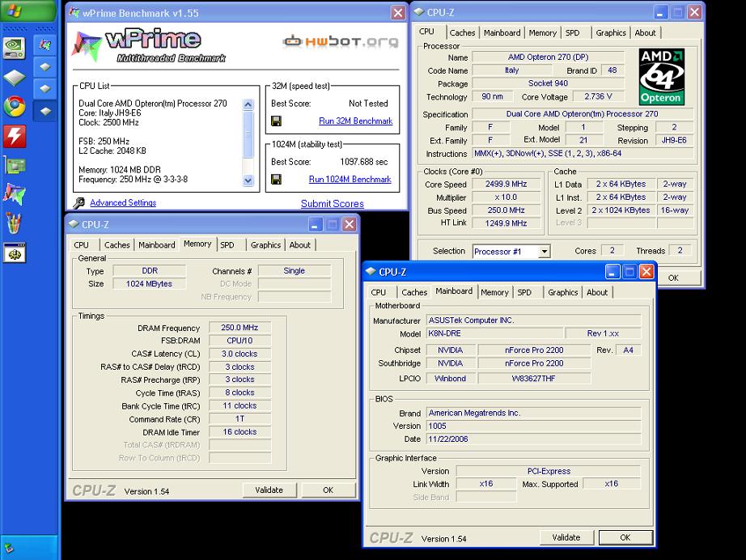This screenshot has height=560, width=746.
Task: Launch wPrime from the quick launch bar
Action: 15,194
